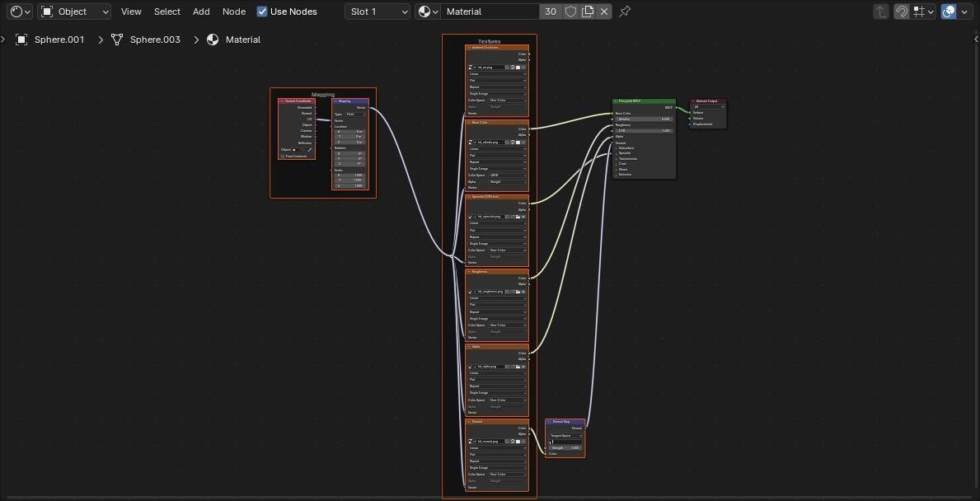The height and width of the screenshot is (501, 980).
Task: Toggle the snap magnet icon
Action: (901, 12)
